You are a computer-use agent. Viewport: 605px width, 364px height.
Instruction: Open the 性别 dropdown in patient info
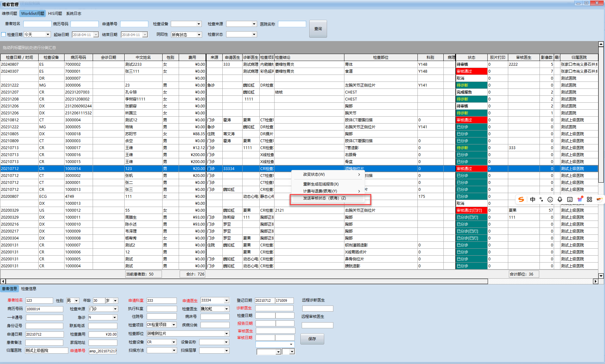[76, 301]
